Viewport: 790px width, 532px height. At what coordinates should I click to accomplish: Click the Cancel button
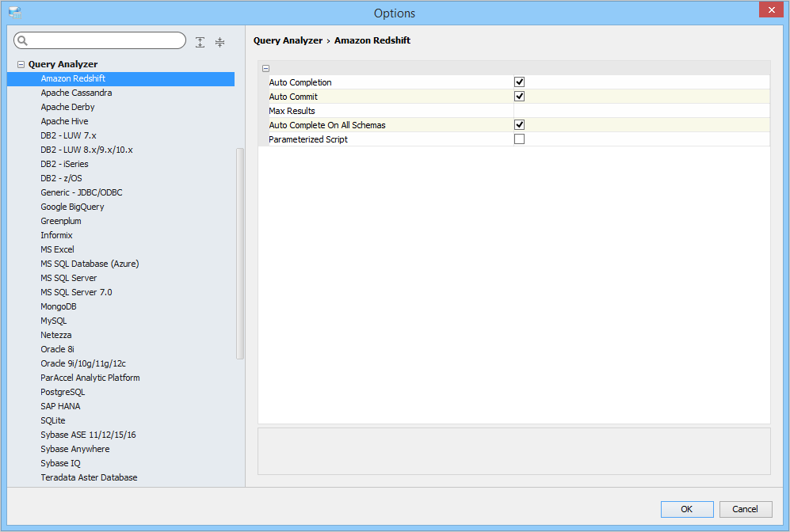click(745, 509)
